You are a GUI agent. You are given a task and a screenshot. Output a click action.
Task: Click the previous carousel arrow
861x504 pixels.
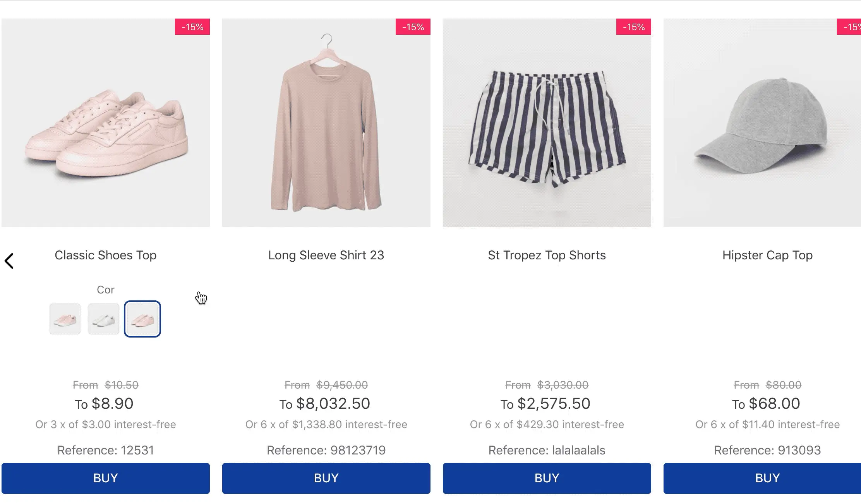(10, 261)
